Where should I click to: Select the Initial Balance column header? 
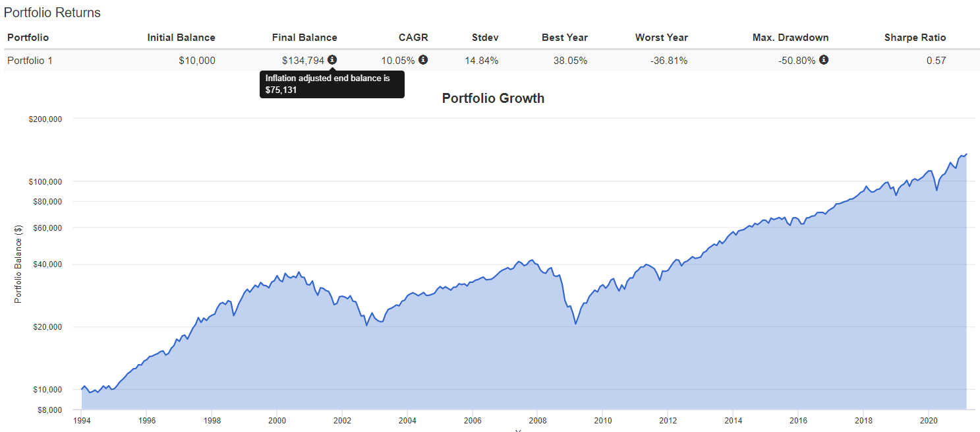pyautogui.click(x=181, y=38)
